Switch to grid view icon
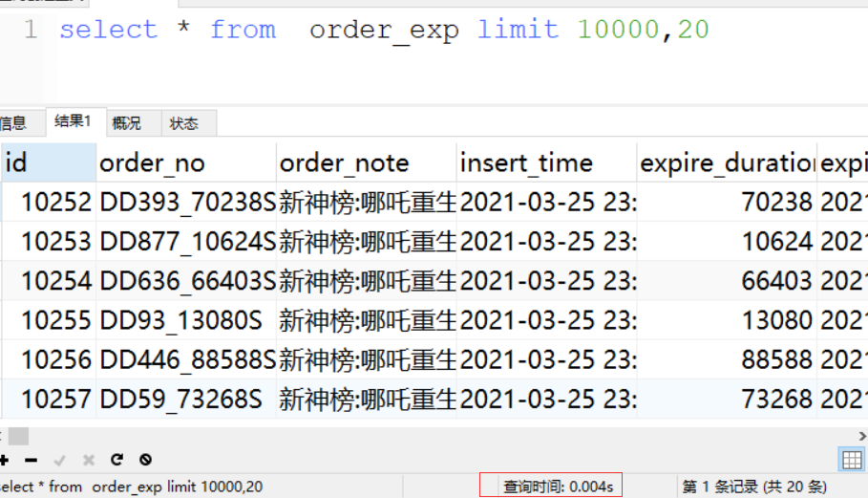The width and height of the screenshot is (868, 498). [x=852, y=460]
